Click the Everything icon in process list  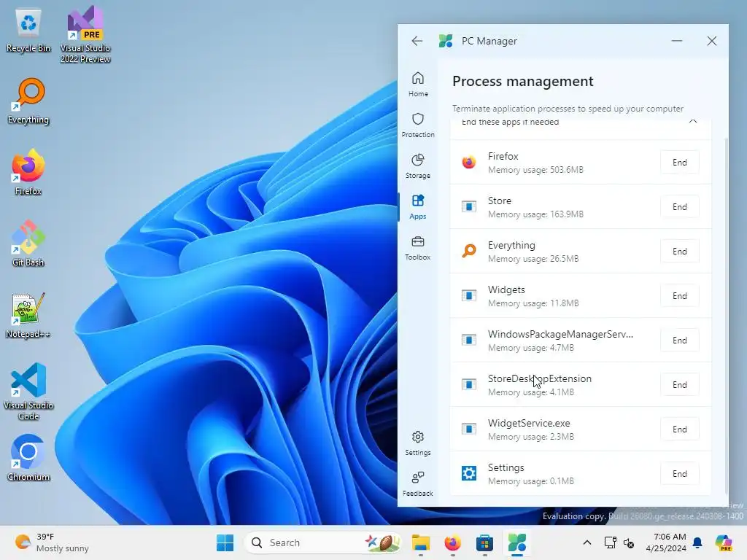pyautogui.click(x=469, y=251)
